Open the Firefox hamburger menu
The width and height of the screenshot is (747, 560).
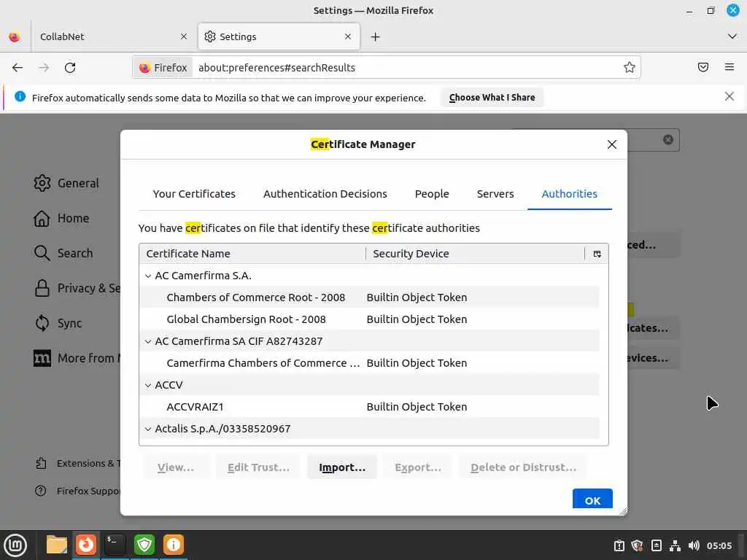pyautogui.click(x=729, y=67)
